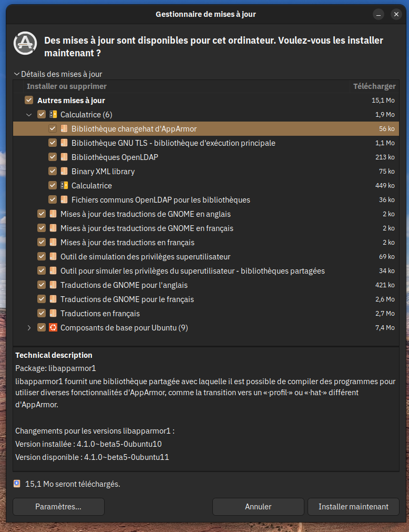Click the Installer ou supprimer column header
Image resolution: width=409 pixels, height=532 pixels.
67,86
